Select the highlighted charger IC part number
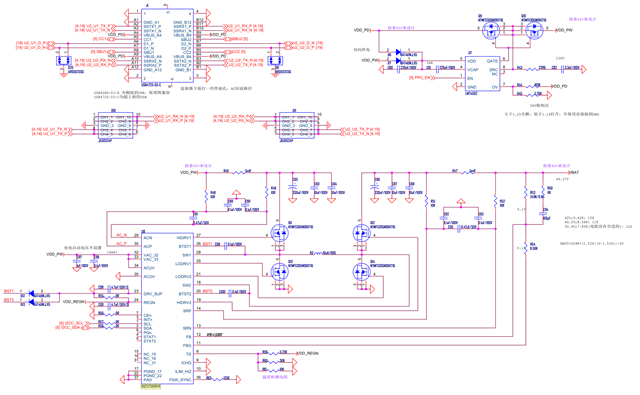This screenshot has height=395, width=640. tap(151, 386)
